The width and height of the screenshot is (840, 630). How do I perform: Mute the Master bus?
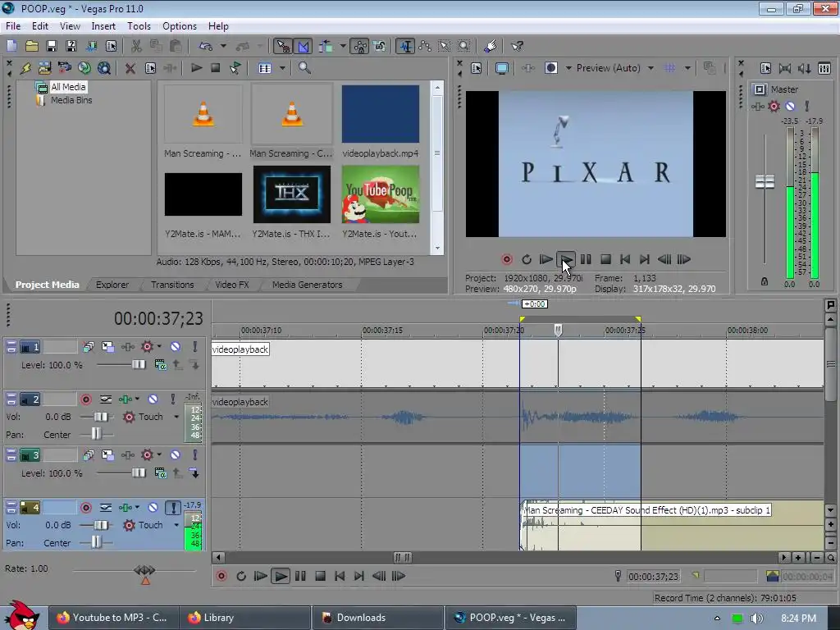[790, 106]
